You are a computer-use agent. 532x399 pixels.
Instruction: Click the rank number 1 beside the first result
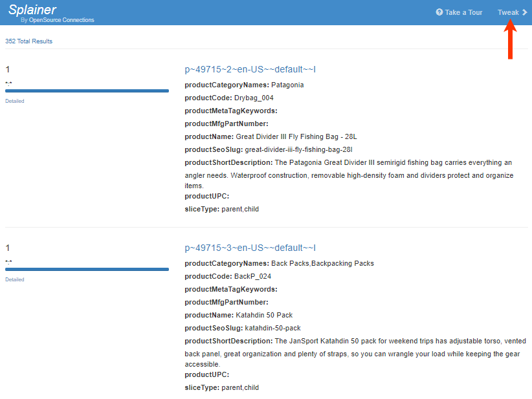[6, 69]
